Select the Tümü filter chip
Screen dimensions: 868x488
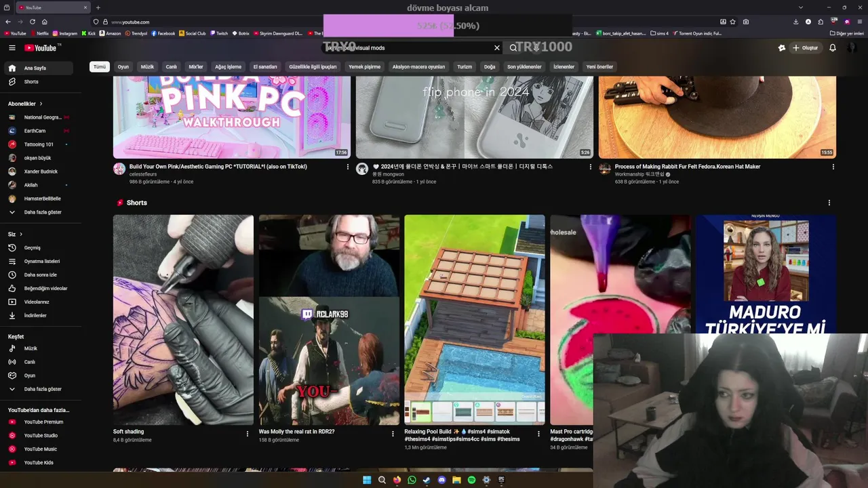coord(100,67)
